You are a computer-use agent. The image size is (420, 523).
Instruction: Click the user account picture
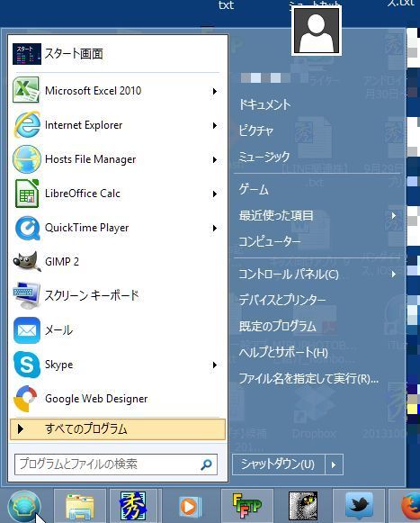pos(317,31)
